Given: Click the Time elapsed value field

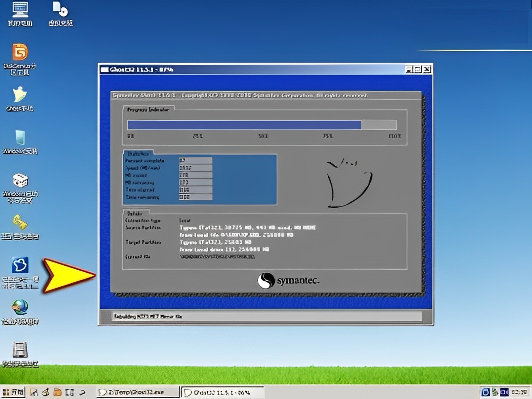Looking at the screenshot, I should (x=195, y=190).
